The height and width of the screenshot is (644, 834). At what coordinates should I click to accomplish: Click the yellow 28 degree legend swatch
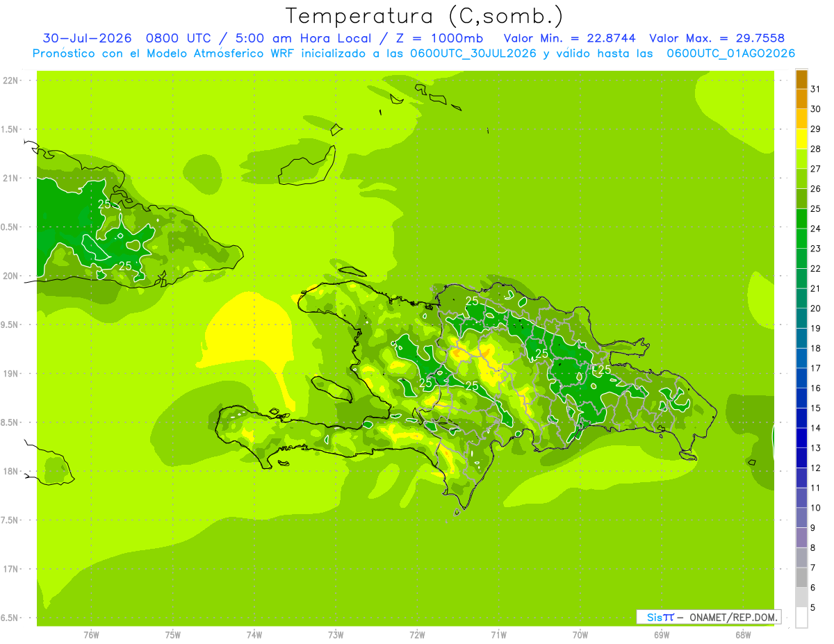tap(801, 140)
